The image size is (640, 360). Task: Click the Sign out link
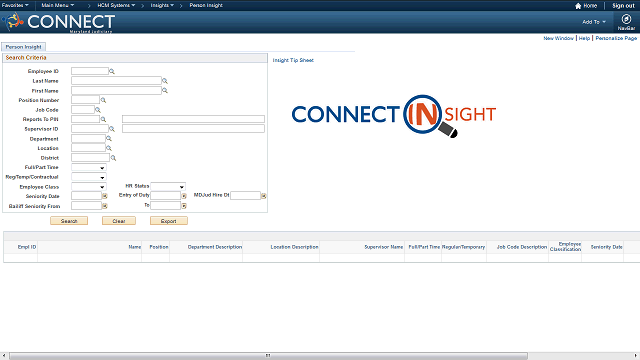623,6
